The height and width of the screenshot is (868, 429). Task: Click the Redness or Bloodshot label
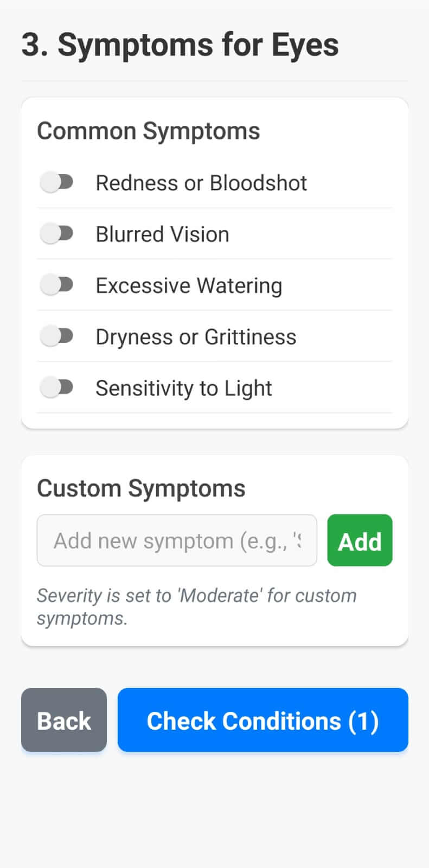point(201,182)
